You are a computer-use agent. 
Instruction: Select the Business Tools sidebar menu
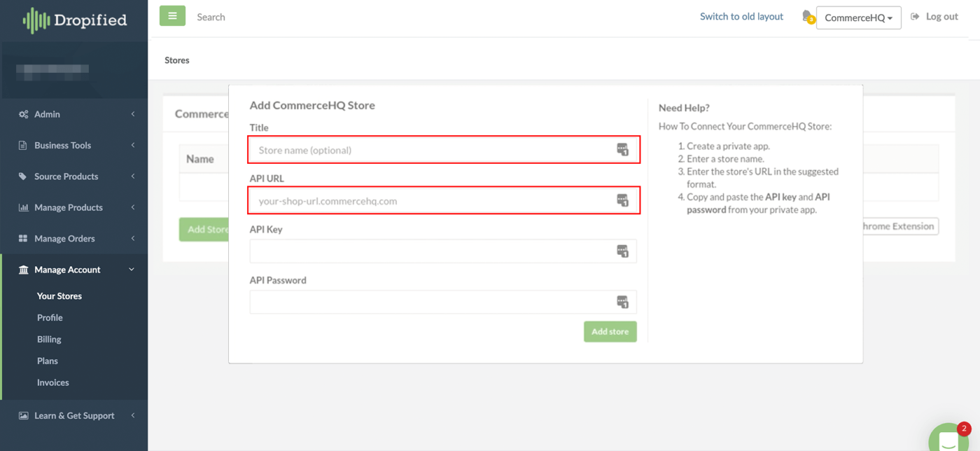coord(73,146)
